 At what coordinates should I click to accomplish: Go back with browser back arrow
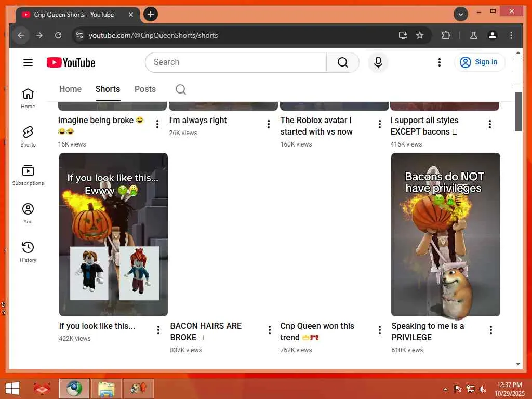point(21,35)
